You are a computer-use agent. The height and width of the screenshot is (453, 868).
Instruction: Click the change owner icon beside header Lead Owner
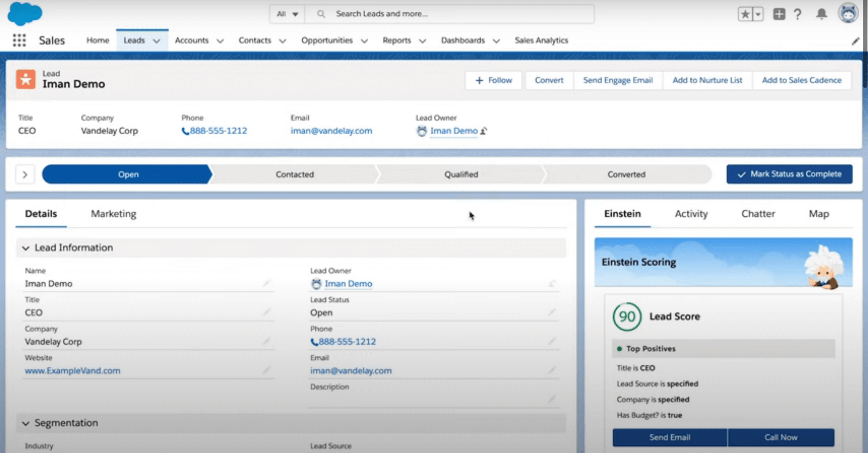coord(484,131)
